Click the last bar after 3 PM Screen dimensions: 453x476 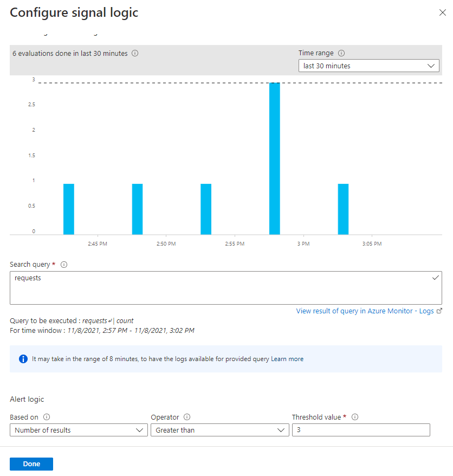pyautogui.click(x=343, y=209)
